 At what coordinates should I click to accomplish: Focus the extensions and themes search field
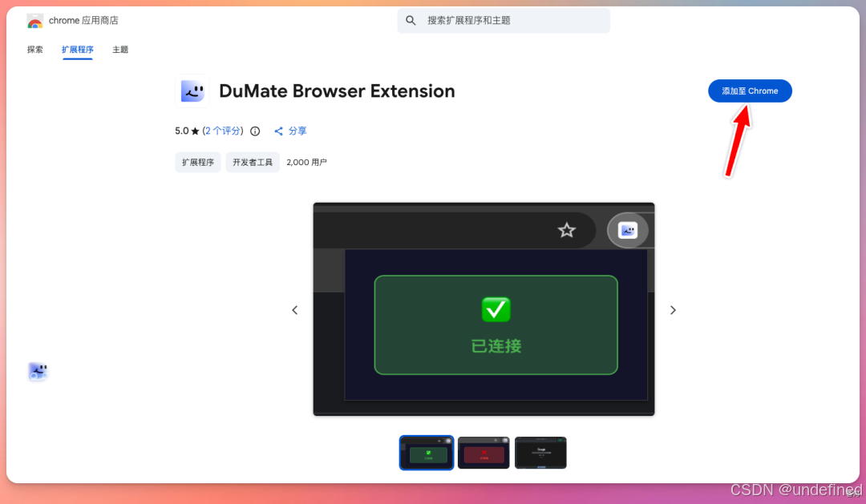tap(503, 20)
